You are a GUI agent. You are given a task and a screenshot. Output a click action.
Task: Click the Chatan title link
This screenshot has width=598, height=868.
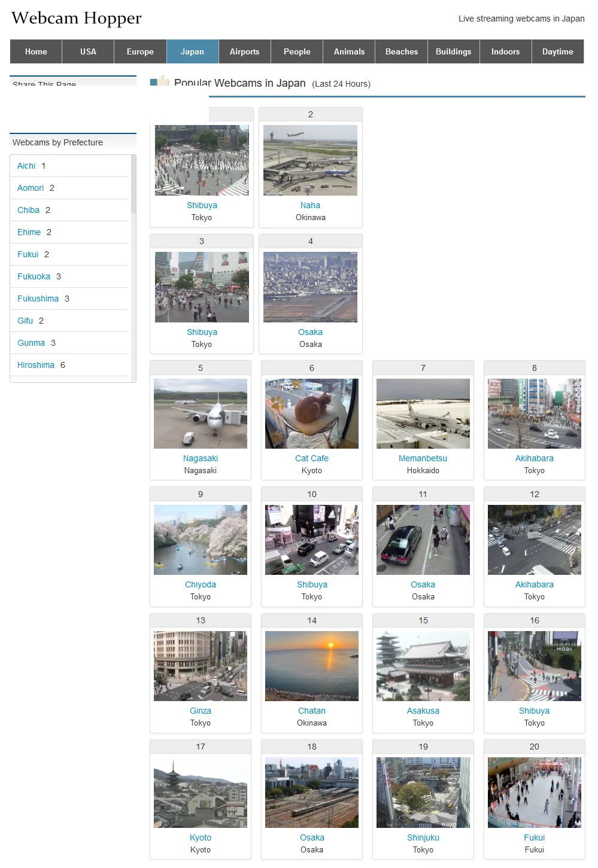(x=312, y=711)
